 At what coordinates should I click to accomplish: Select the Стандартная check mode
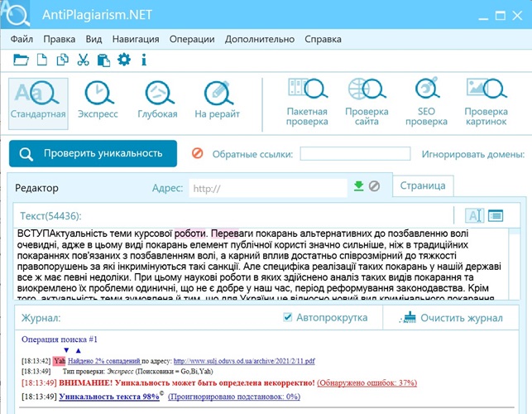click(38, 103)
